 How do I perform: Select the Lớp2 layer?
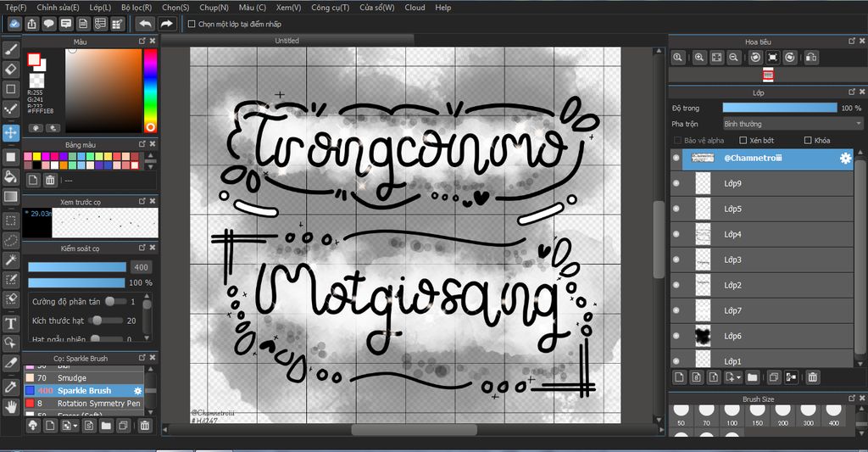coord(762,285)
